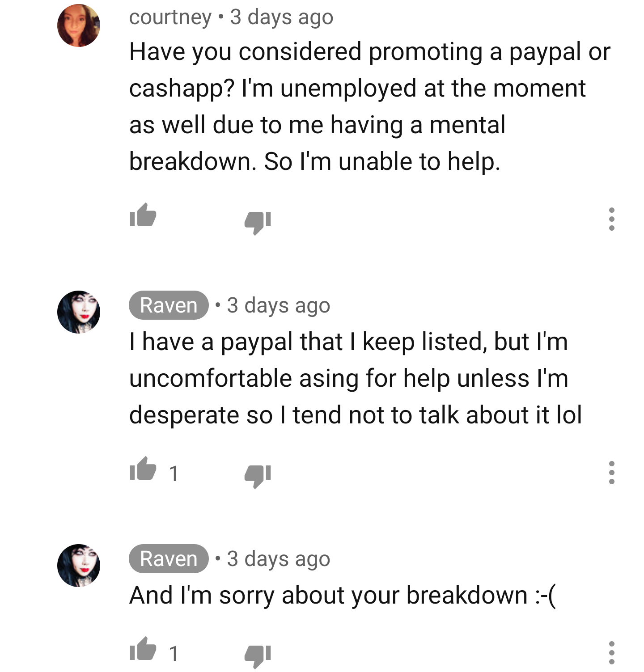644x672 pixels.
Task: Click '3 days ago' timestamp on courtney's comment
Action: (282, 18)
